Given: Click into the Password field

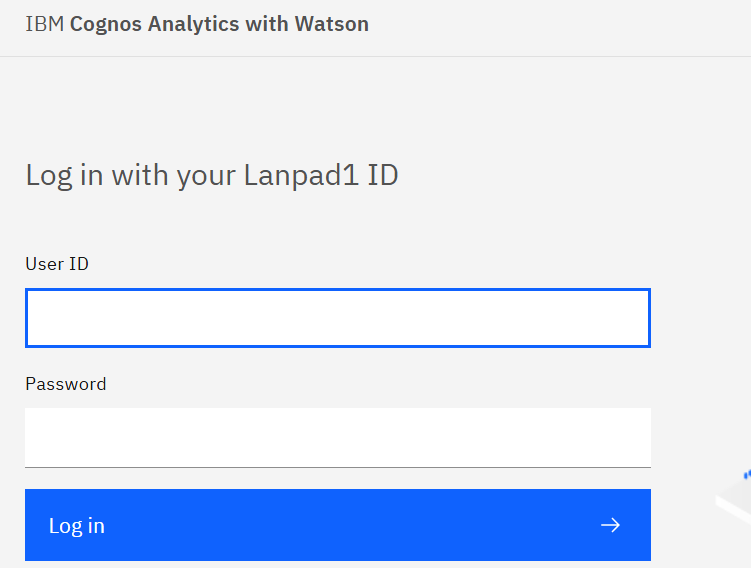Looking at the screenshot, I should [x=338, y=437].
